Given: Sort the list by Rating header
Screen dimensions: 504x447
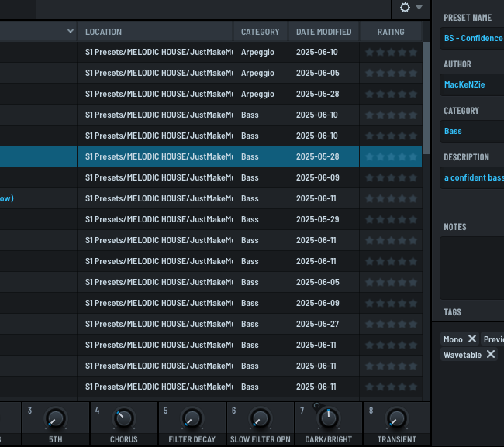Looking at the screenshot, I should 391,32.
